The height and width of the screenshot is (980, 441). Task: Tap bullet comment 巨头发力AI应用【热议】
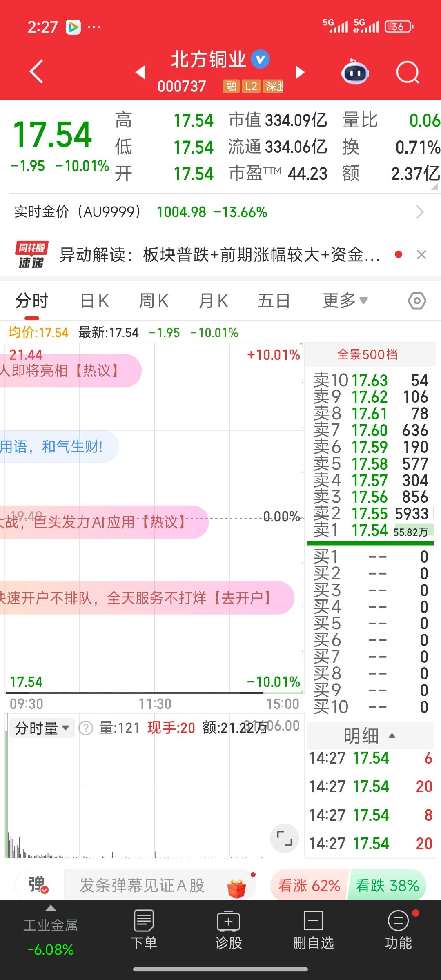point(104,522)
